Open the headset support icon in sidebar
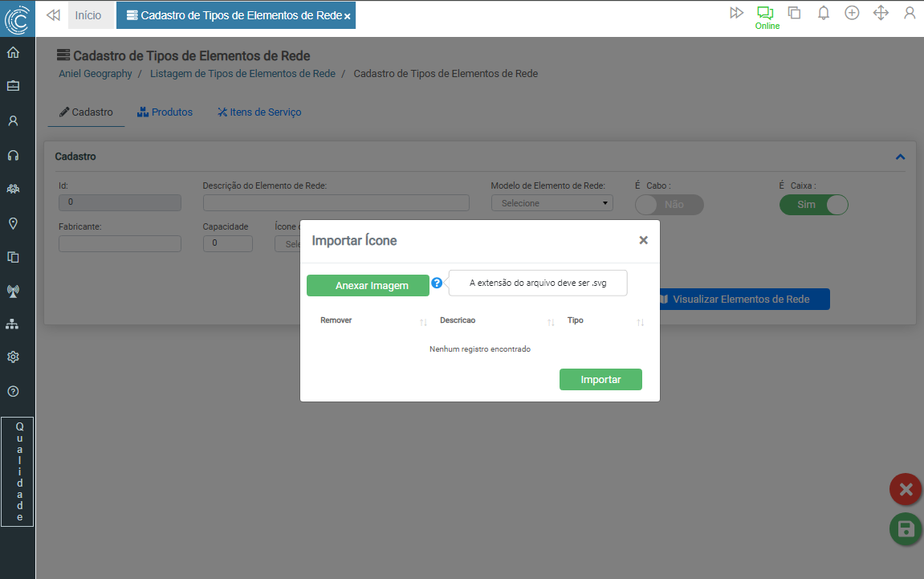This screenshot has height=579, width=924. coord(13,155)
